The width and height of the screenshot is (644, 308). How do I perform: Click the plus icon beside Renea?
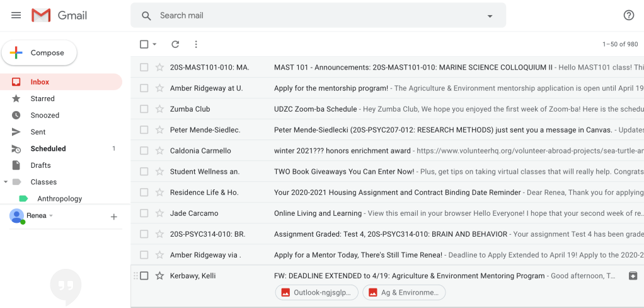114,216
